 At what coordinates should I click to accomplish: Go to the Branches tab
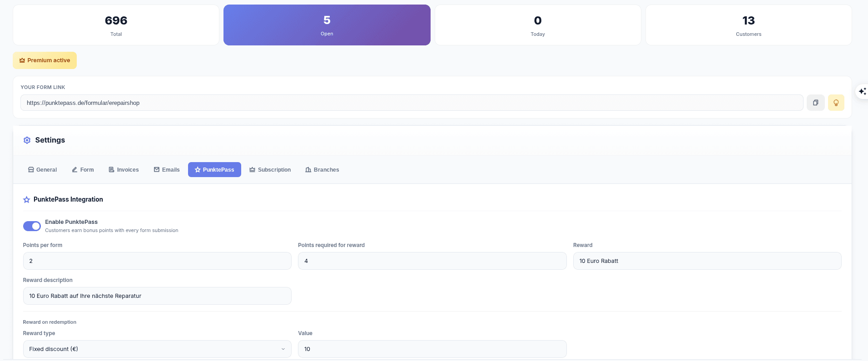pyautogui.click(x=322, y=170)
